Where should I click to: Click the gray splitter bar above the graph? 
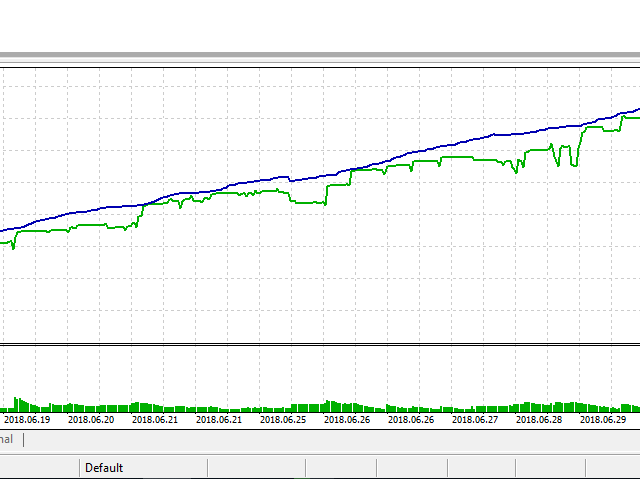point(320,55)
